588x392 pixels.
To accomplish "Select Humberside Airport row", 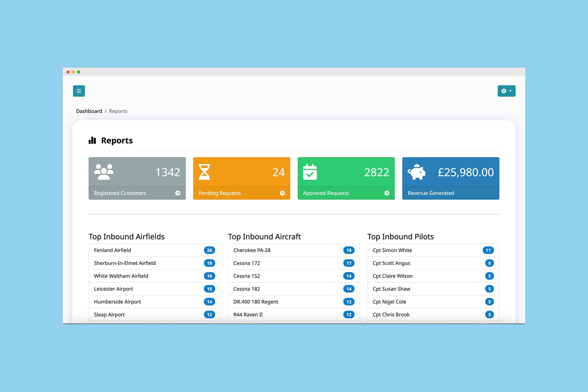I will [154, 302].
